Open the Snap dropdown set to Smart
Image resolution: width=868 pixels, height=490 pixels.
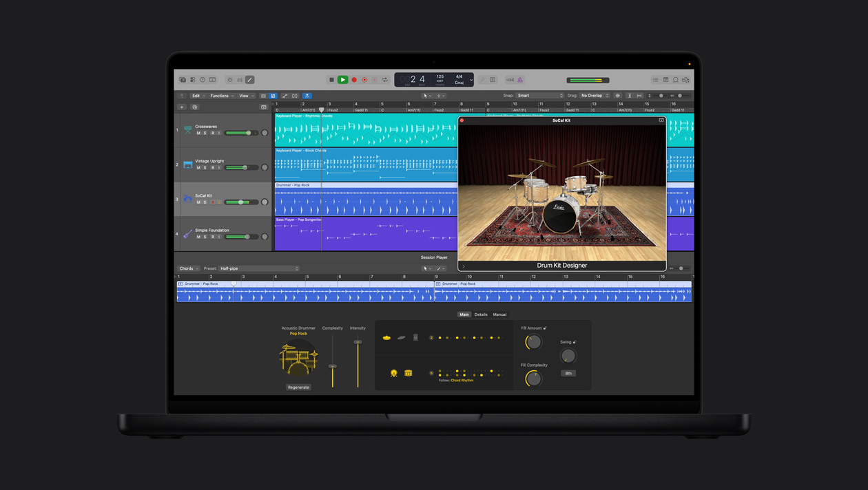[541, 96]
